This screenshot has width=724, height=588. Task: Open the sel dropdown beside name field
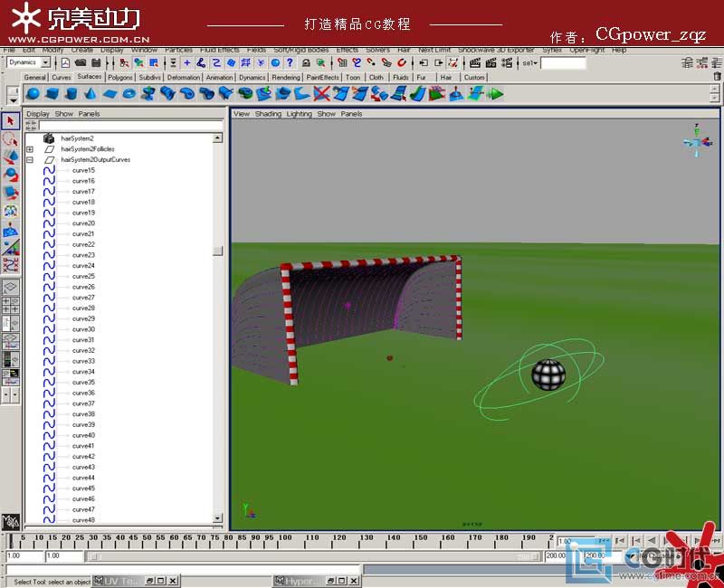click(x=529, y=62)
